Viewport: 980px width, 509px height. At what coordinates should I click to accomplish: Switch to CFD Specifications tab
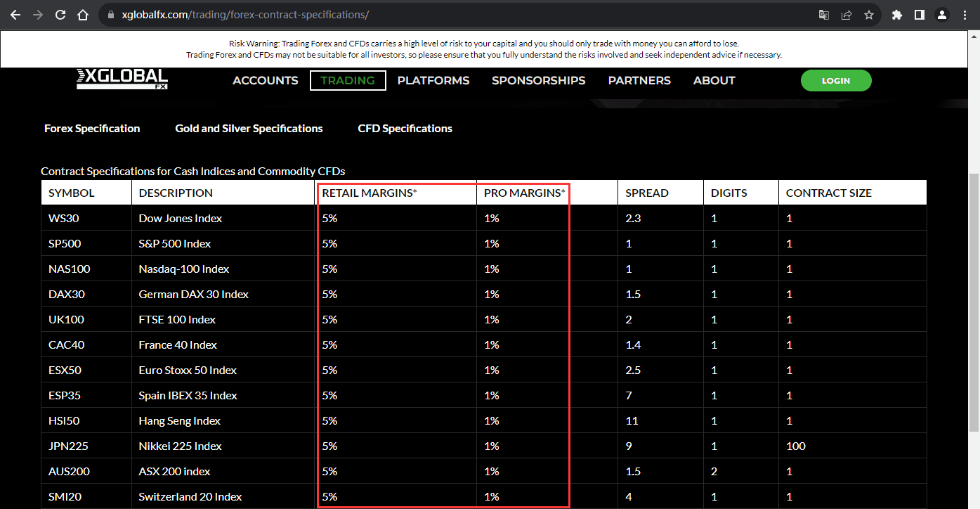coord(405,129)
